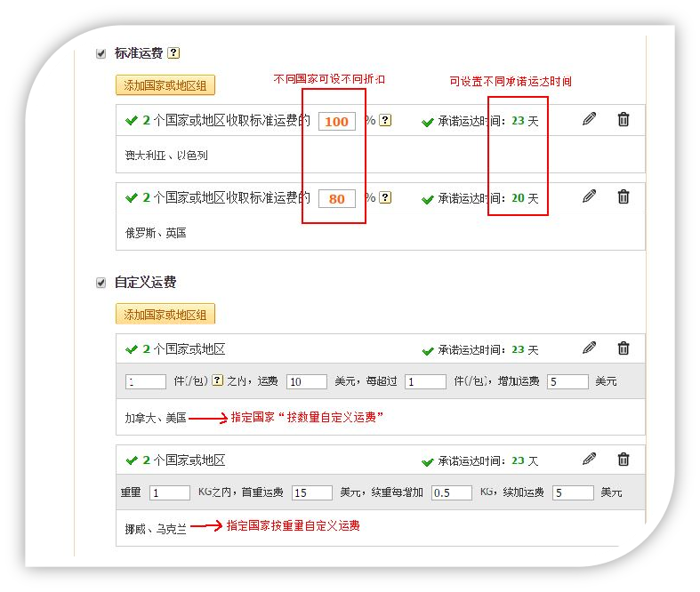Open help icon beside the 80 percent field
The height and width of the screenshot is (592, 700).
point(385,197)
